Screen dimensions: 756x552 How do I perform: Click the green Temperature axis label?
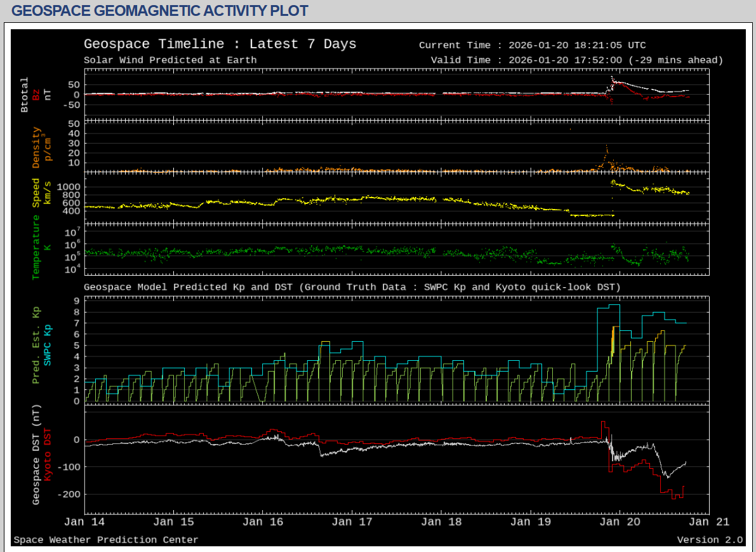[x=36, y=246]
